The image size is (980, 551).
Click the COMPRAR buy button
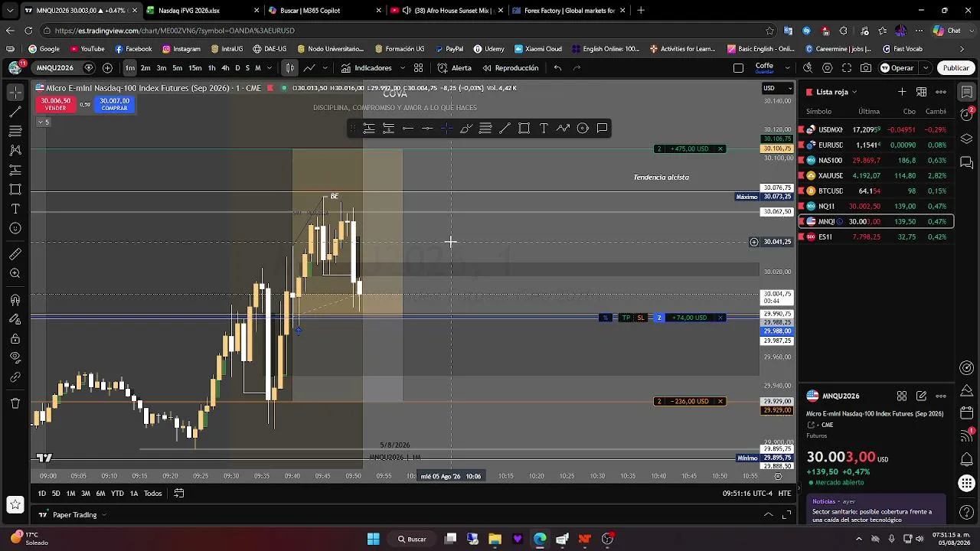(115, 105)
